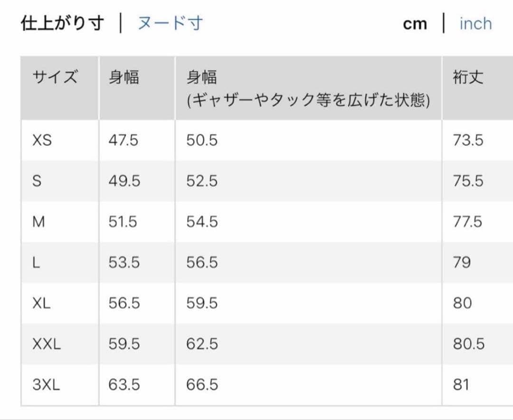Select the XXL size row label
This screenshot has height=420, width=513.
click(x=47, y=344)
